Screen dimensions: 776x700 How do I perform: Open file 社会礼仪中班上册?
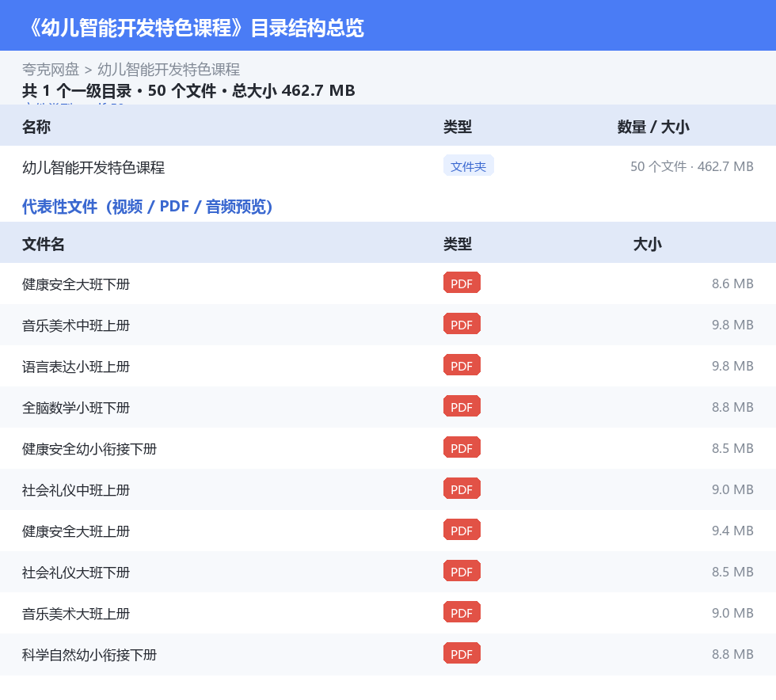click(x=76, y=489)
